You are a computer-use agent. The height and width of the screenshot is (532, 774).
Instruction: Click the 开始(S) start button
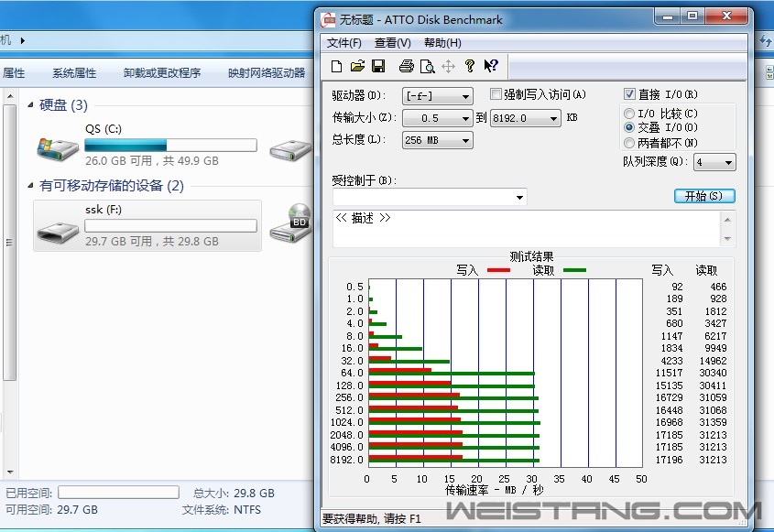point(703,196)
